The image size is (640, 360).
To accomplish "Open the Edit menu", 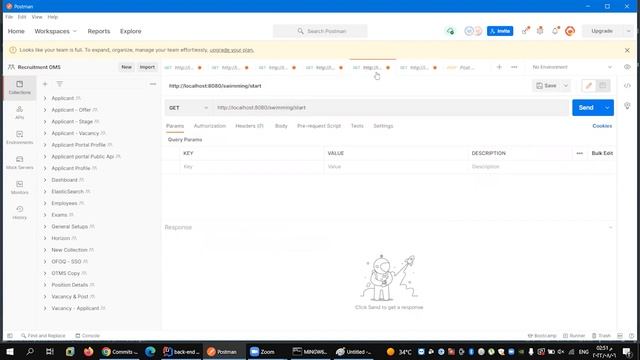I will (x=22, y=17).
